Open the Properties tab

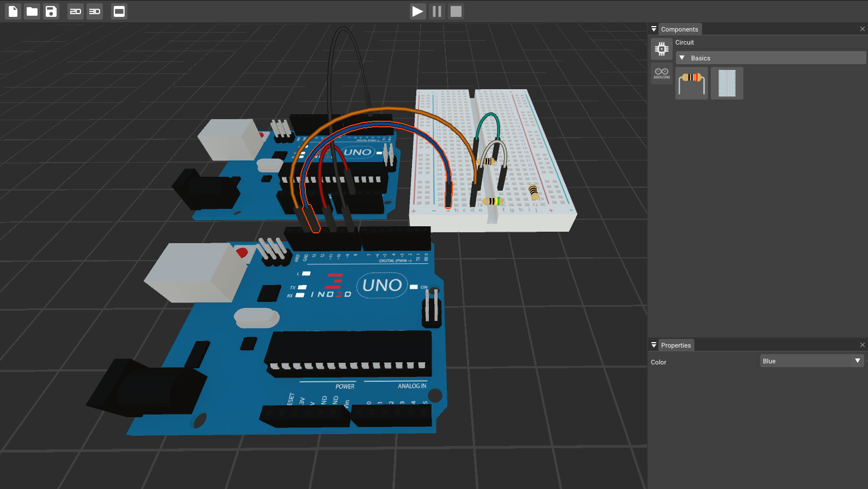pos(676,345)
